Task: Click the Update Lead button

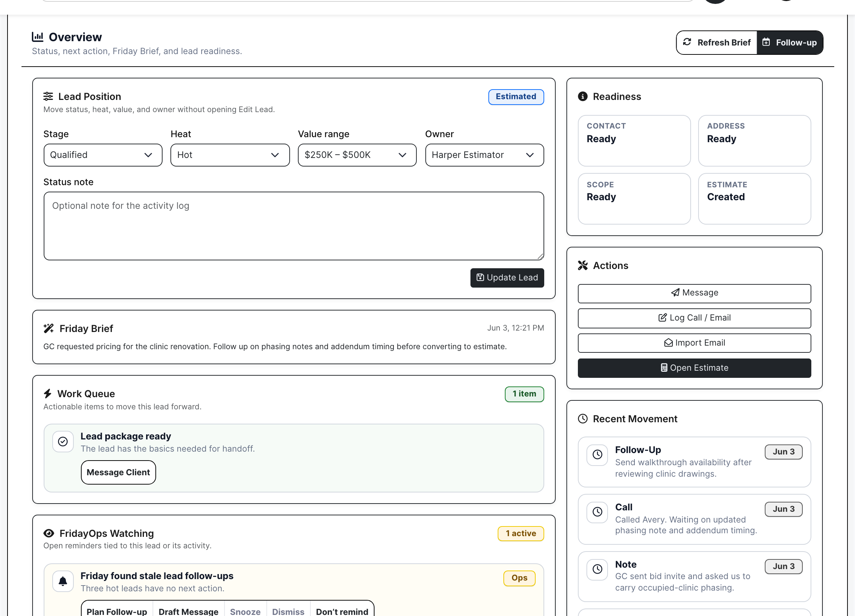Action: click(x=507, y=278)
